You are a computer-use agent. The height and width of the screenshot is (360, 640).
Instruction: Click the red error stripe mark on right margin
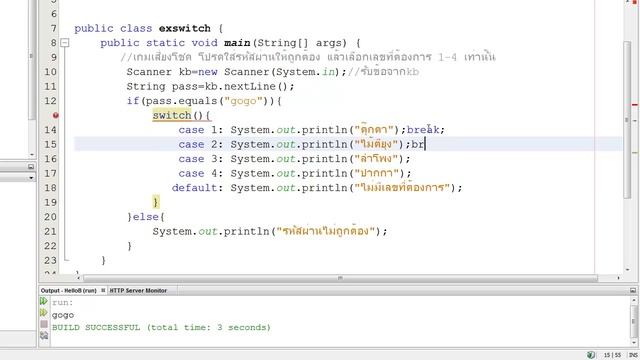635,105
